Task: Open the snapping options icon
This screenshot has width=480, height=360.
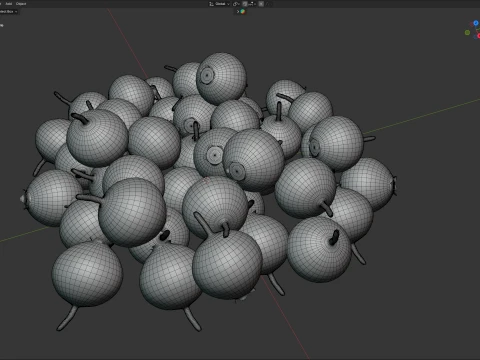Action: point(252,4)
